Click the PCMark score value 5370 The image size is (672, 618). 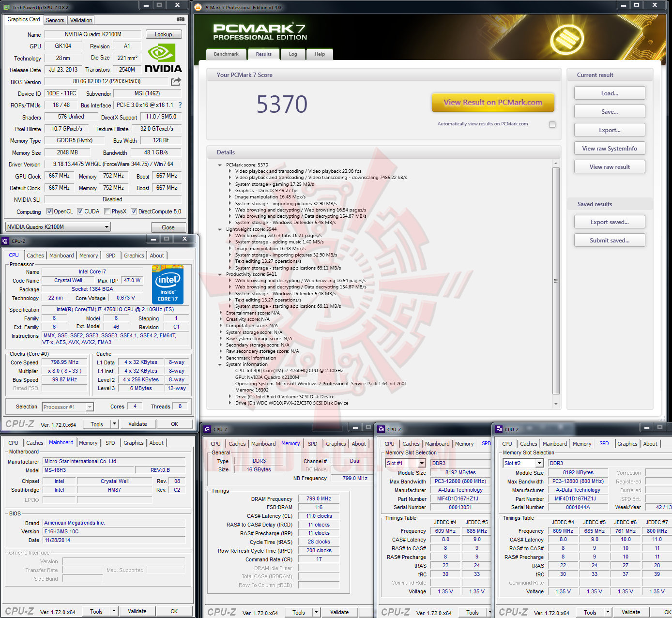click(282, 104)
